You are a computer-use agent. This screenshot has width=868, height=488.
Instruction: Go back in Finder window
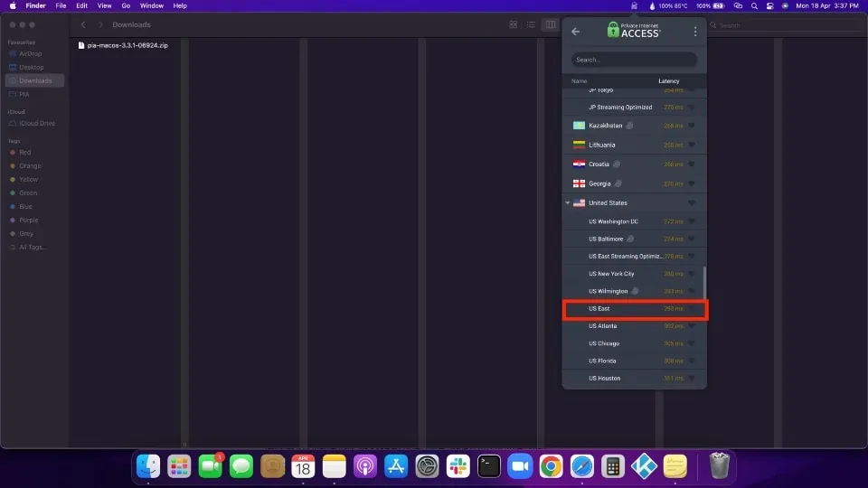click(83, 24)
